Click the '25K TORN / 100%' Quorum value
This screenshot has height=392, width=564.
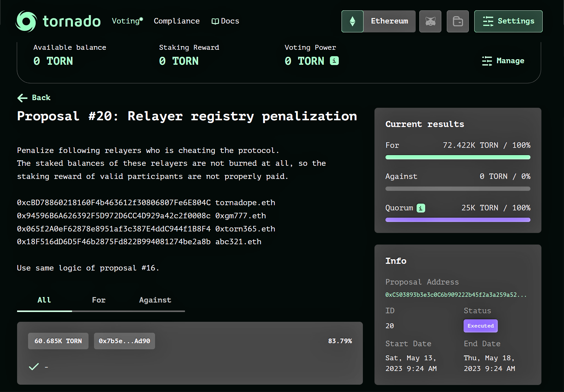[x=496, y=208]
